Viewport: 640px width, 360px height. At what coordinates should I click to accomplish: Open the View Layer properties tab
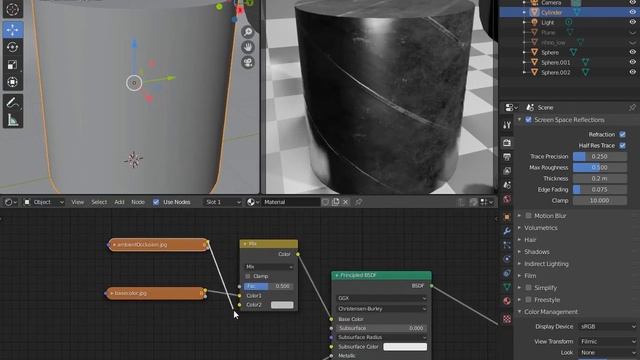point(507,171)
